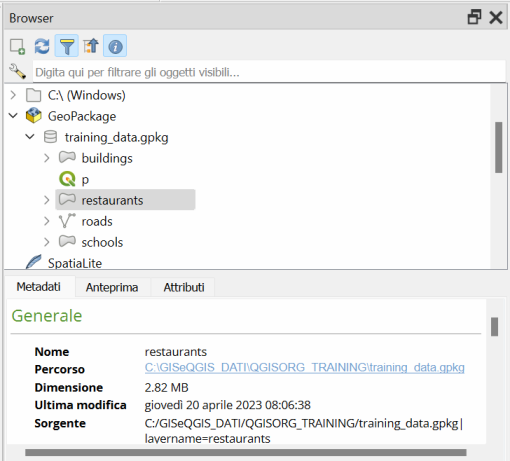The height and width of the screenshot is (461, 510).
Task: Collapse the GeoPackage node
Action: pos(13,116)
